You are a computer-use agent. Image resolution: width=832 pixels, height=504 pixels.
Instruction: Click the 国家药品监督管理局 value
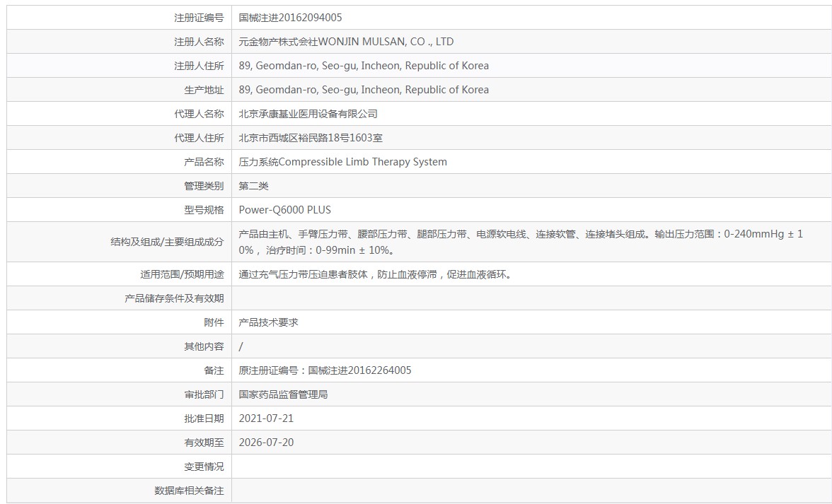coord(283,394)
